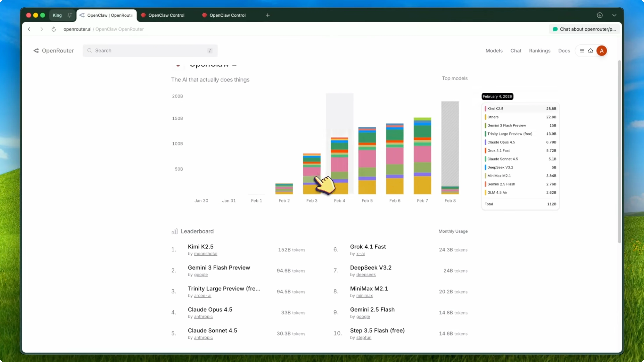
Task: Reload the page with refresh icon
Action: 54,29
